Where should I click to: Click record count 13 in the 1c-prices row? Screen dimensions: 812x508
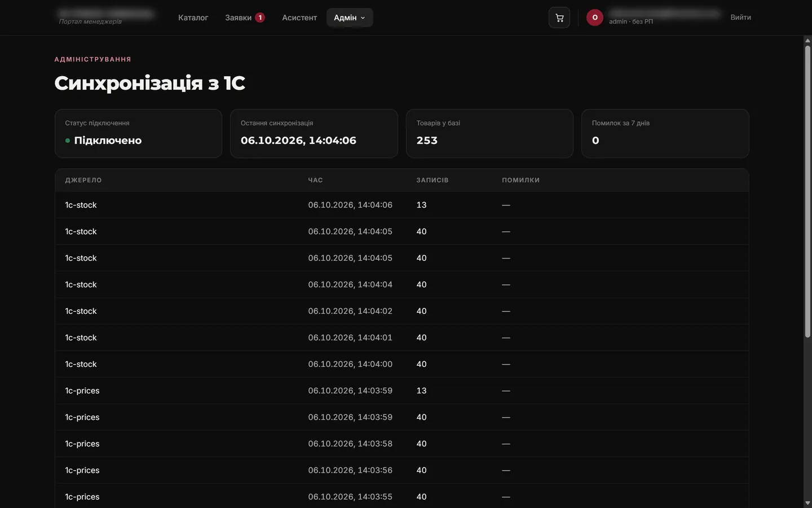coord(421,391)
